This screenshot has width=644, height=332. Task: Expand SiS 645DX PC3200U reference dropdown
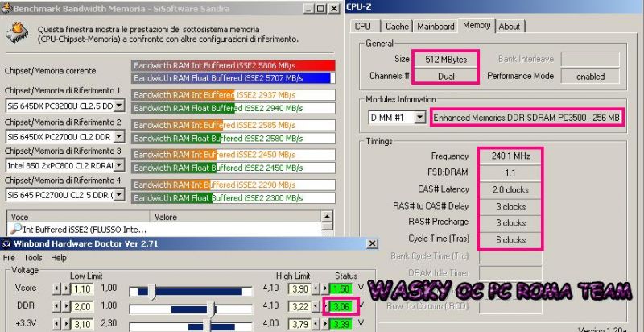(x=118, y=106)
